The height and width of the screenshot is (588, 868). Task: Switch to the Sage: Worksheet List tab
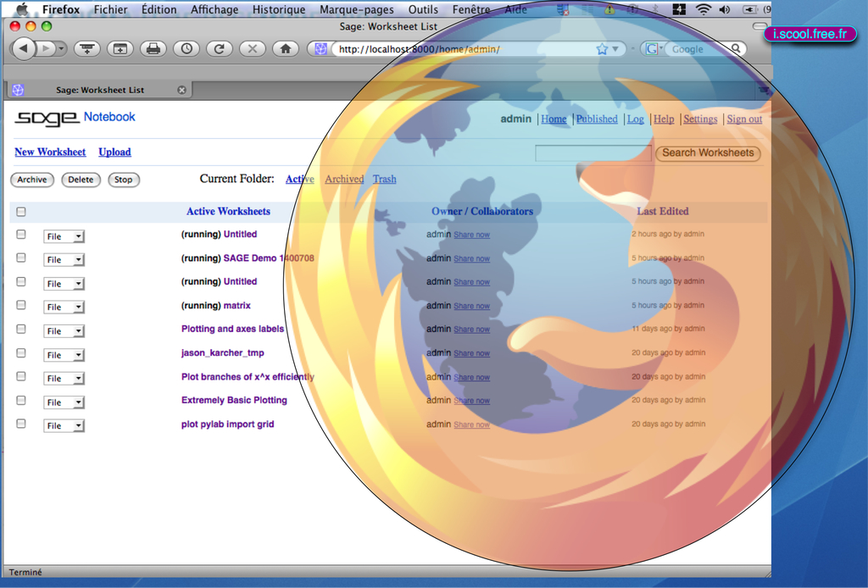pyautogui.click(x=100, y=90)
